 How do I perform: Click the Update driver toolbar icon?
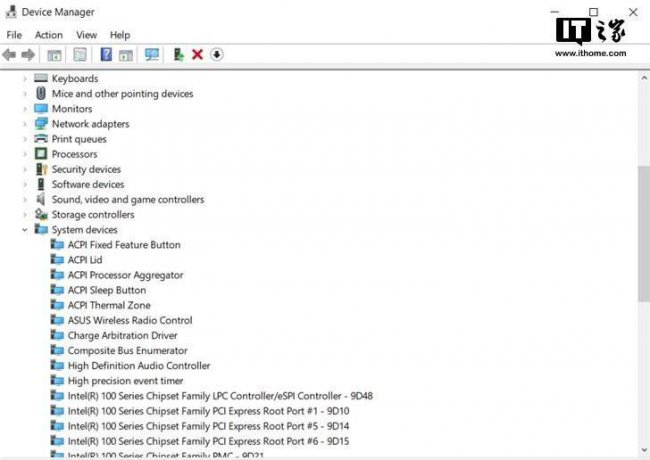tap(179, 54)
